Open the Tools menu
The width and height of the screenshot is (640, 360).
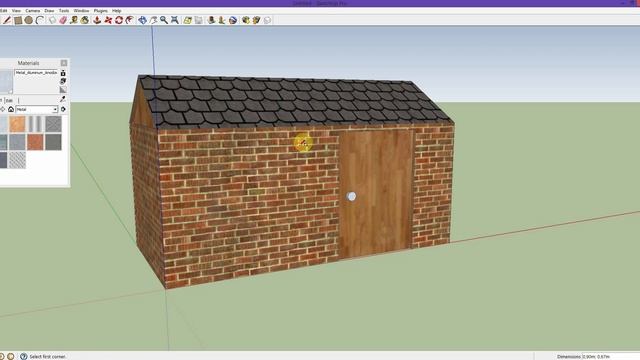(x=64, y=11)
